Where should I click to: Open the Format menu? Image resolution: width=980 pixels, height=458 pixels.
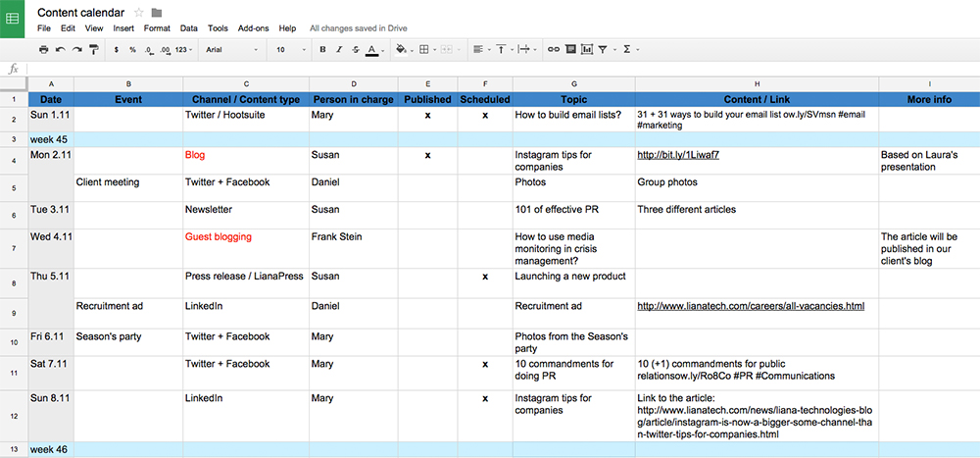[157, 28]
